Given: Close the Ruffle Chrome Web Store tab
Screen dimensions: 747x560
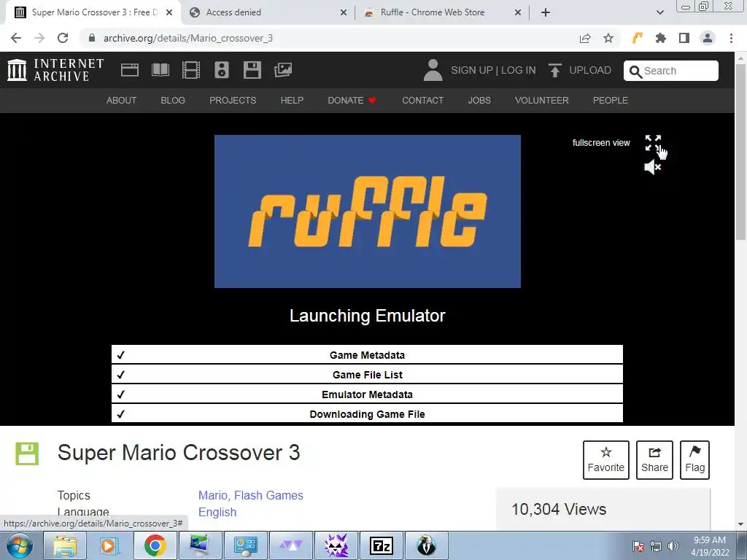Looking at the screenshot, I should point(518,13).
